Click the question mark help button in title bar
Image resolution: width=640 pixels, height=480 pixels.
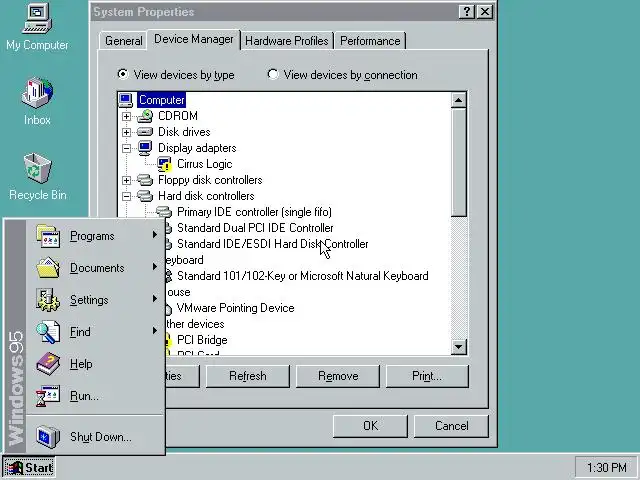[x=467, y=12]
